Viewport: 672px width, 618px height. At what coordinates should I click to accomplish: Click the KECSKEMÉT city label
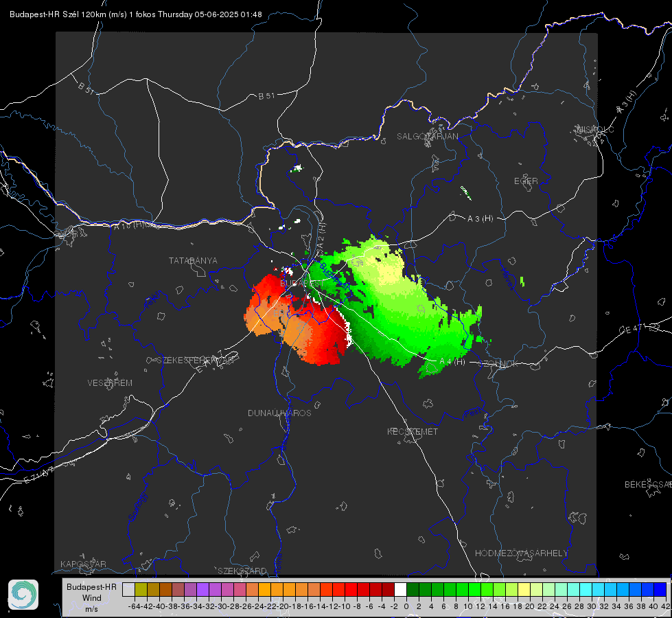413,431
